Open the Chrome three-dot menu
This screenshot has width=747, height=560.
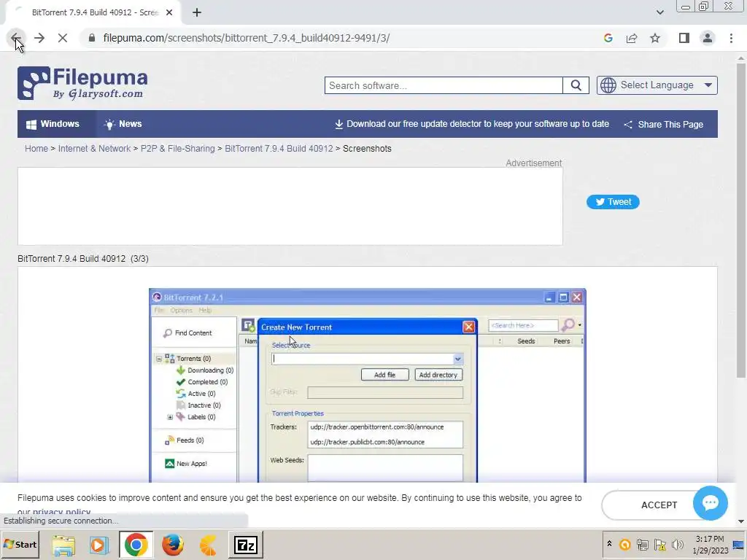[731, 38]
